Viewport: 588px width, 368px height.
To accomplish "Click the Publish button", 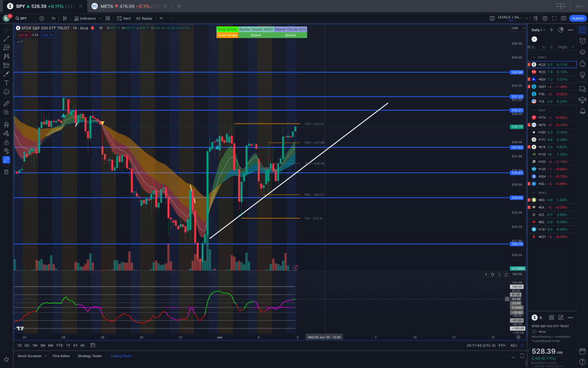I will coord(577,18).
